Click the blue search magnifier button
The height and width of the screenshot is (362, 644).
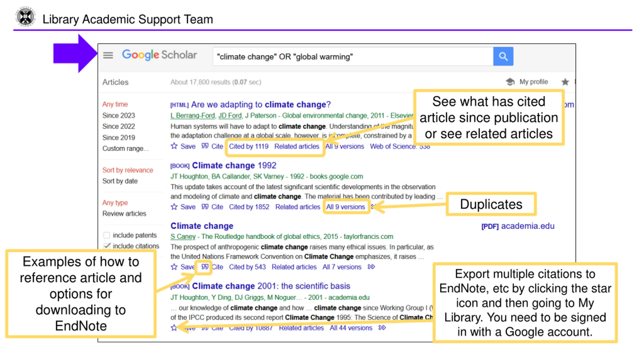click(x=503, y=56)
